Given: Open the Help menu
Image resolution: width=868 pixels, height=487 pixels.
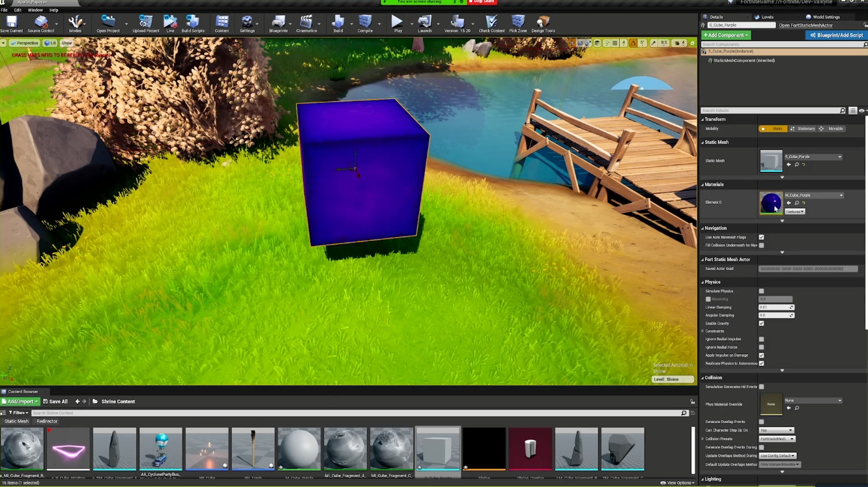Looking at the screenshot, I should [53, 10].
